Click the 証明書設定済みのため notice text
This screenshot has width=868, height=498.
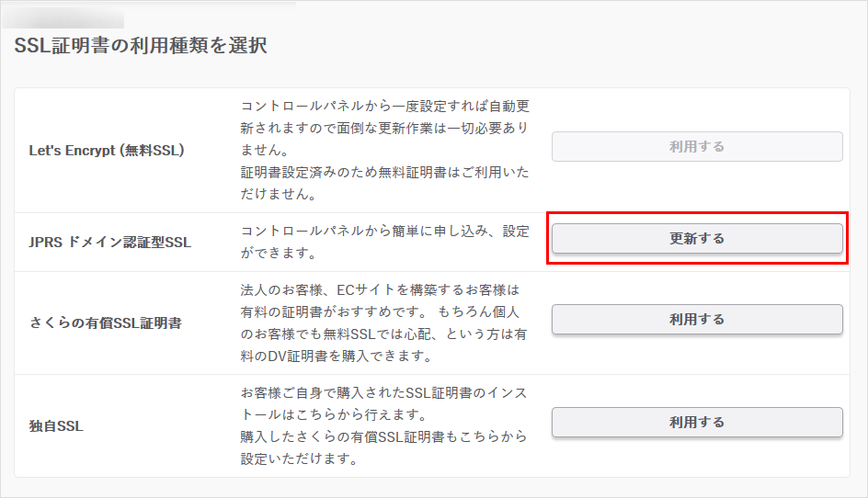[x=384, y=182]
